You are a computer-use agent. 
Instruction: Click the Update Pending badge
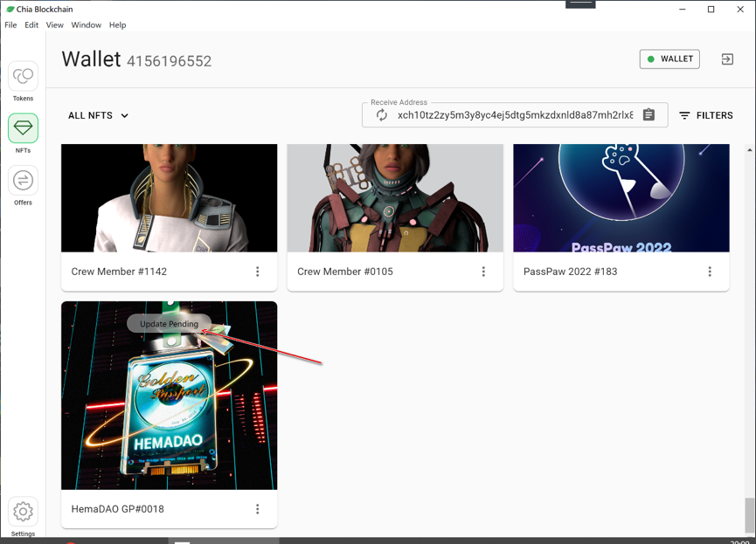point(170,324)
